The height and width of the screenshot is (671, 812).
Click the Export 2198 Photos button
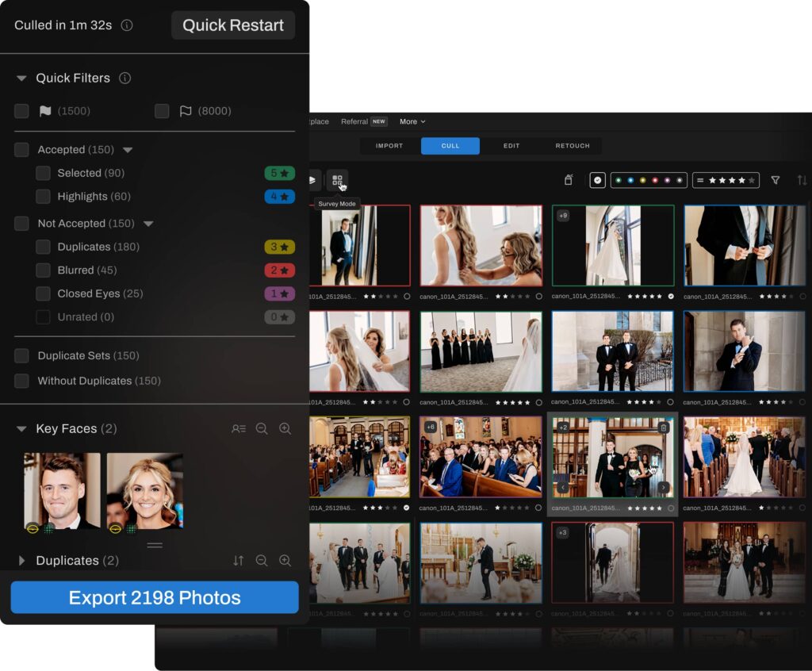(155, 598)
